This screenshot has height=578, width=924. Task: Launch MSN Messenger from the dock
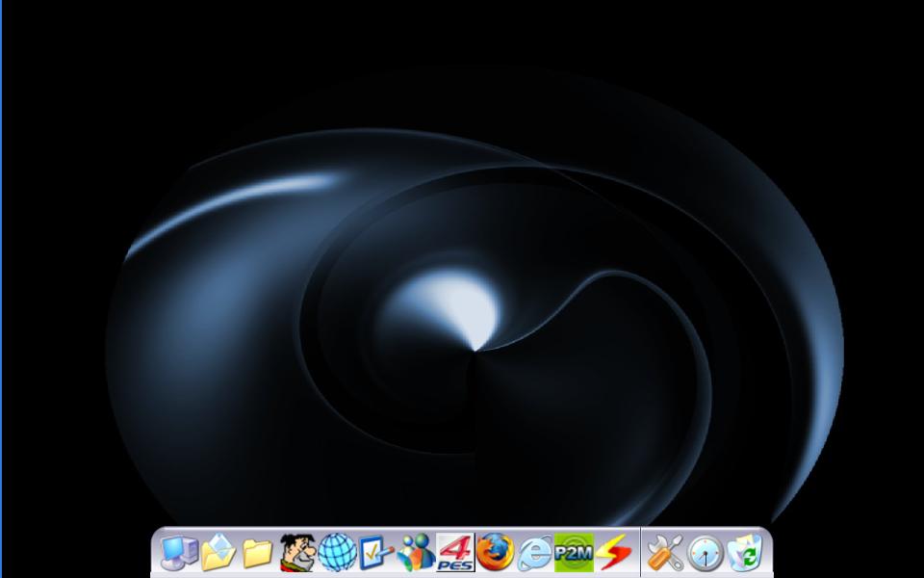click(x=416, y=553)
